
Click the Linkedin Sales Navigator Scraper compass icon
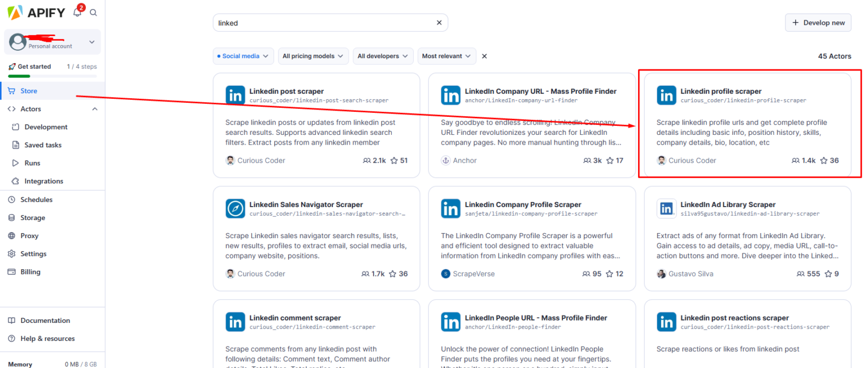pos(236,208)
